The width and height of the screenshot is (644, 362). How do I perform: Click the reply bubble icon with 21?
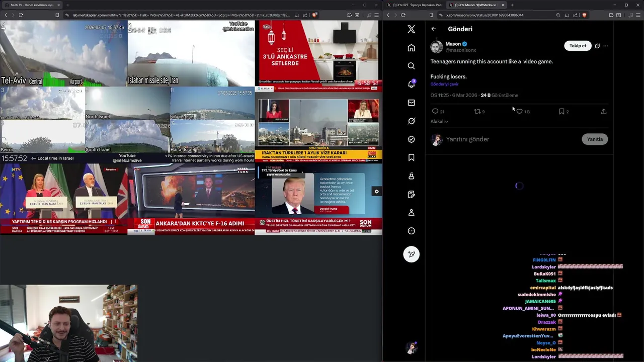coord(435,112)
